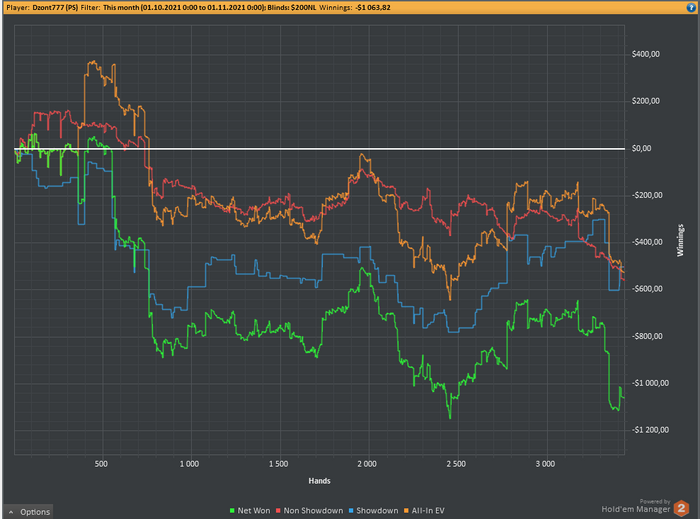The image size is (700, 519).
Task: Click the Hands axis title
Action: [319, 481]
